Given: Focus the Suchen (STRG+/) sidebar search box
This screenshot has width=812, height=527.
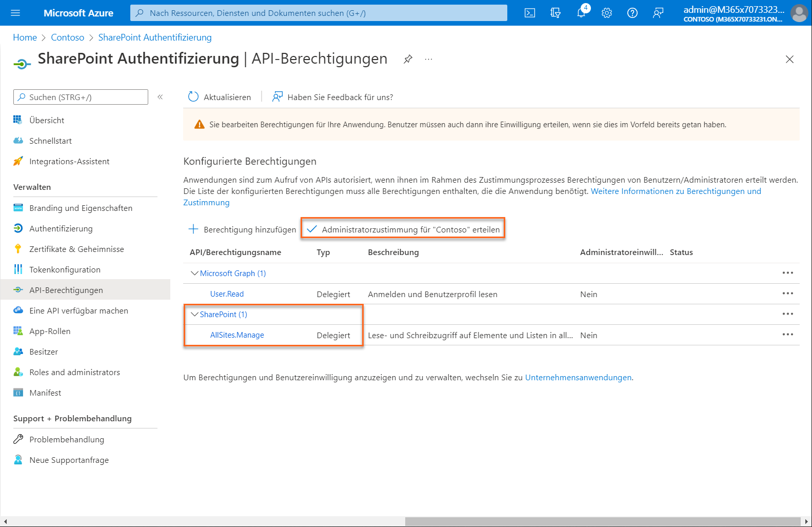Looking at the screenshot, I should pos(81,97).
